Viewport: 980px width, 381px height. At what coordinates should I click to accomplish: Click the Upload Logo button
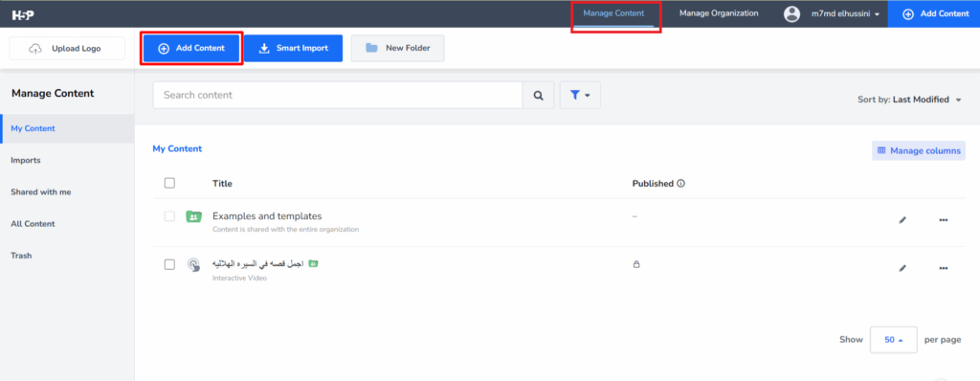(67, 48)
